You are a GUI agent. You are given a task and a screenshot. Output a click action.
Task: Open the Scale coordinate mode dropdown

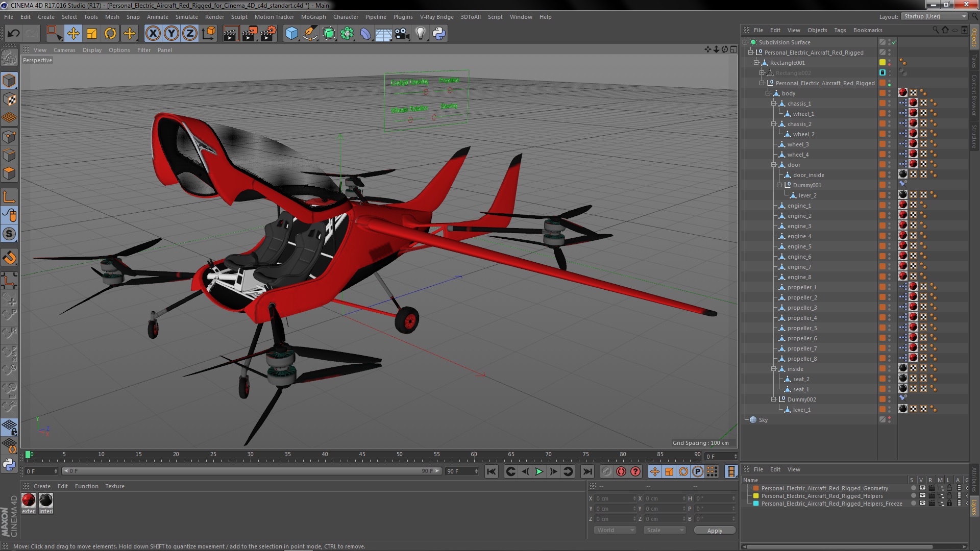pos(664,530)
